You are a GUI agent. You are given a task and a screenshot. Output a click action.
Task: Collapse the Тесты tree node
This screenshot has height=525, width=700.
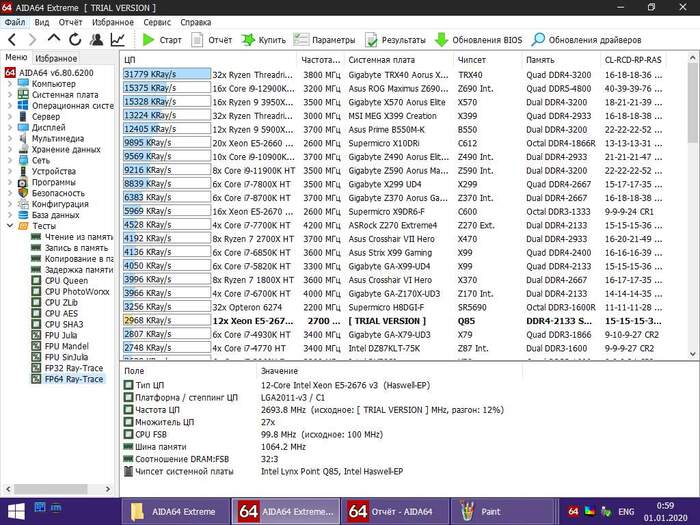point(10,226)
